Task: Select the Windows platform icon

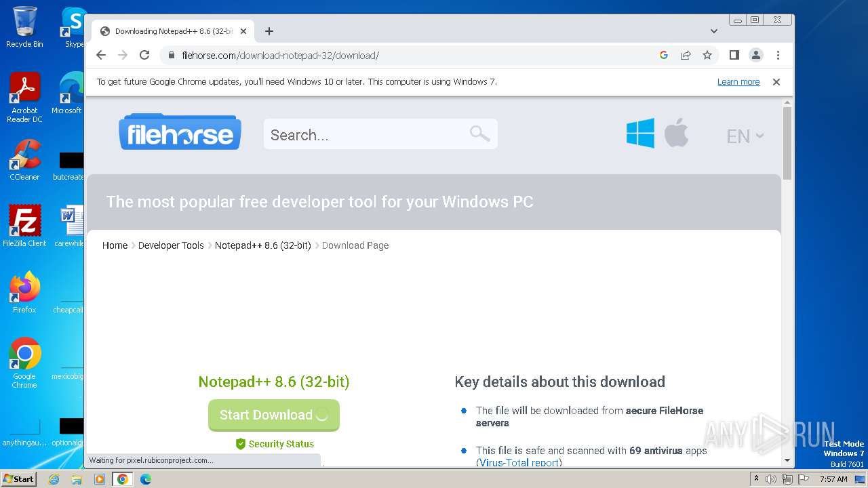Action: [640, 133]
